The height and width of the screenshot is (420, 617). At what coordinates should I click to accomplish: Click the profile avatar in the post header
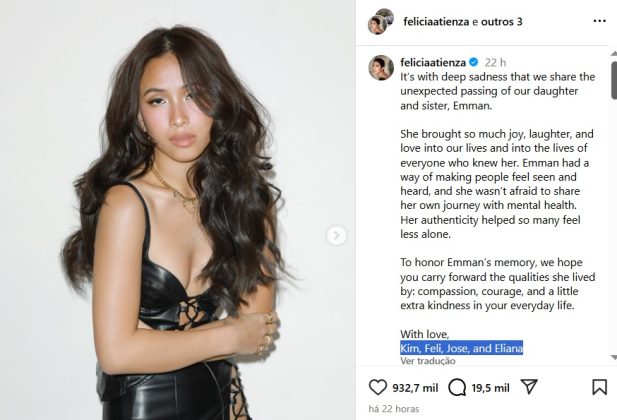pos(380,21)
